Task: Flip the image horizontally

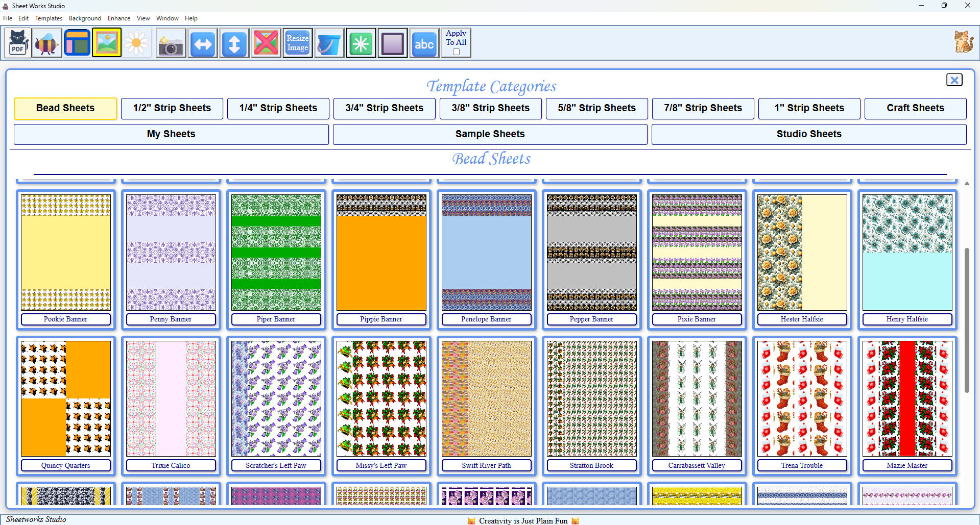Action: 202,42
